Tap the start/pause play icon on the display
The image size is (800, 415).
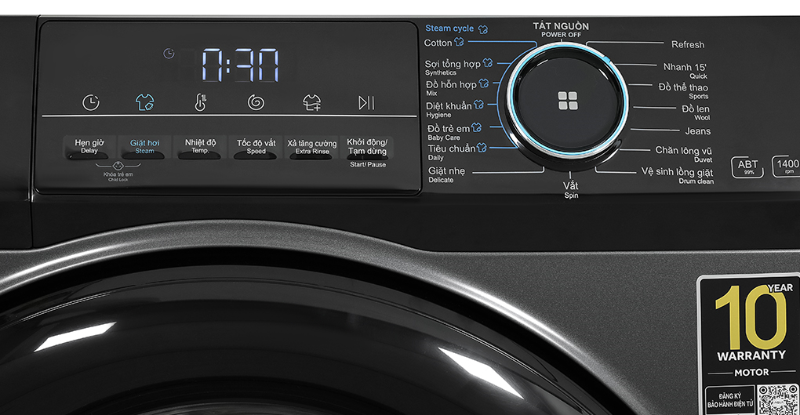point(366,103)
